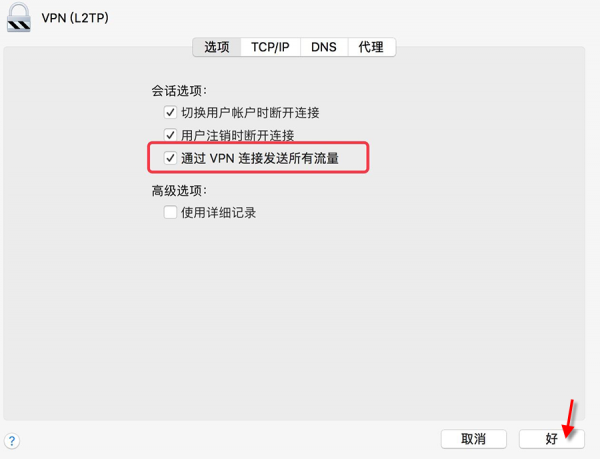Click the red arrow annotation near 好
The image size is (600, 459).
(569, 418)
